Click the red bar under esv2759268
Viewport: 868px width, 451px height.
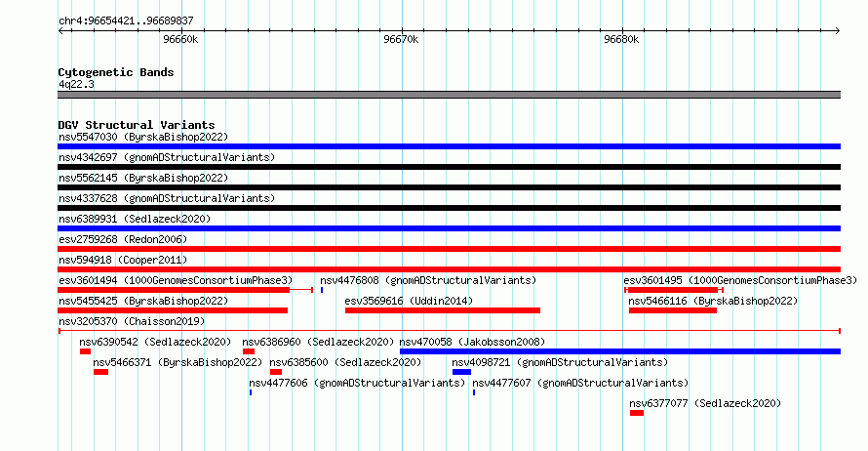tap(449, 249)
